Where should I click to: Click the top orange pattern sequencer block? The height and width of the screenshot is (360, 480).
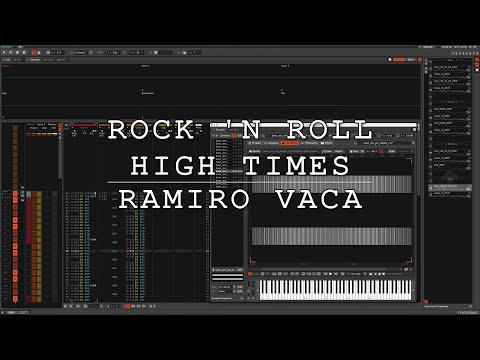click(15, 194)
